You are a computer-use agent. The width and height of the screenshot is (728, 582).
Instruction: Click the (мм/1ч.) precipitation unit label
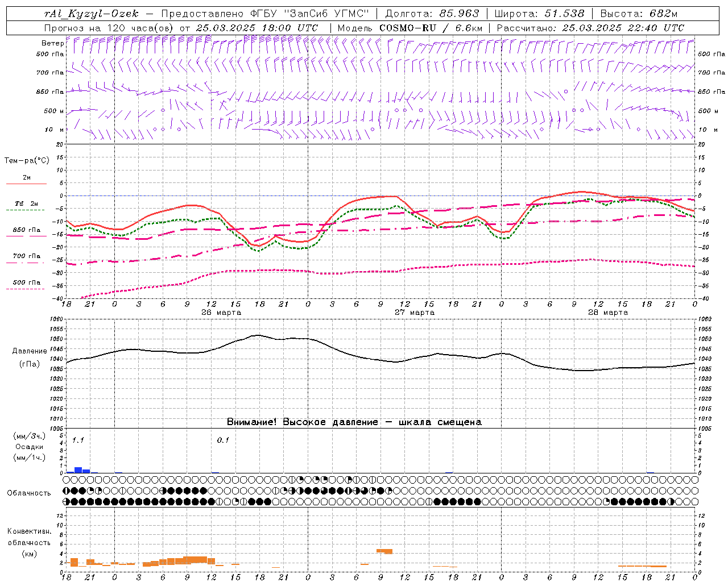(x=30, y=458)
